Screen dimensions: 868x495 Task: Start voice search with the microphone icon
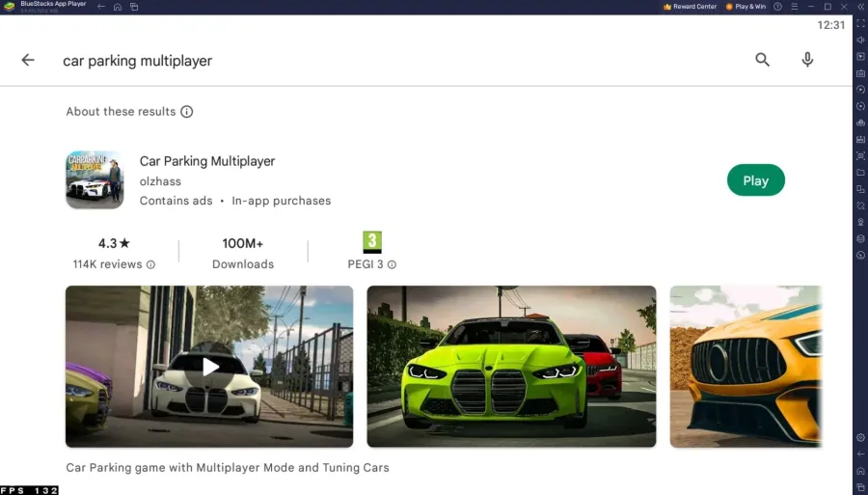click(807, 60)
